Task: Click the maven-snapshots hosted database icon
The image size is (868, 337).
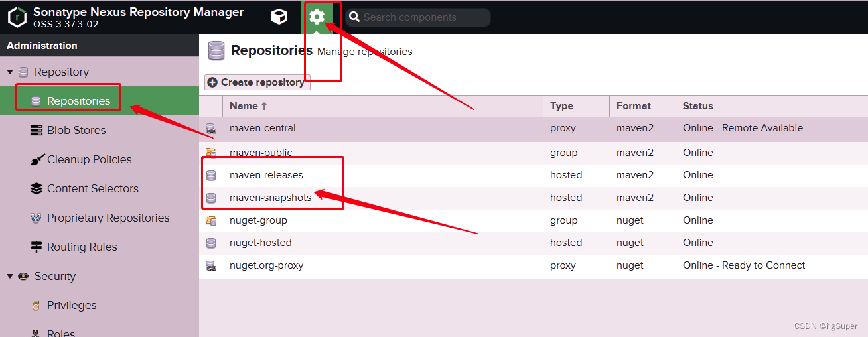Action: (211, 198)
